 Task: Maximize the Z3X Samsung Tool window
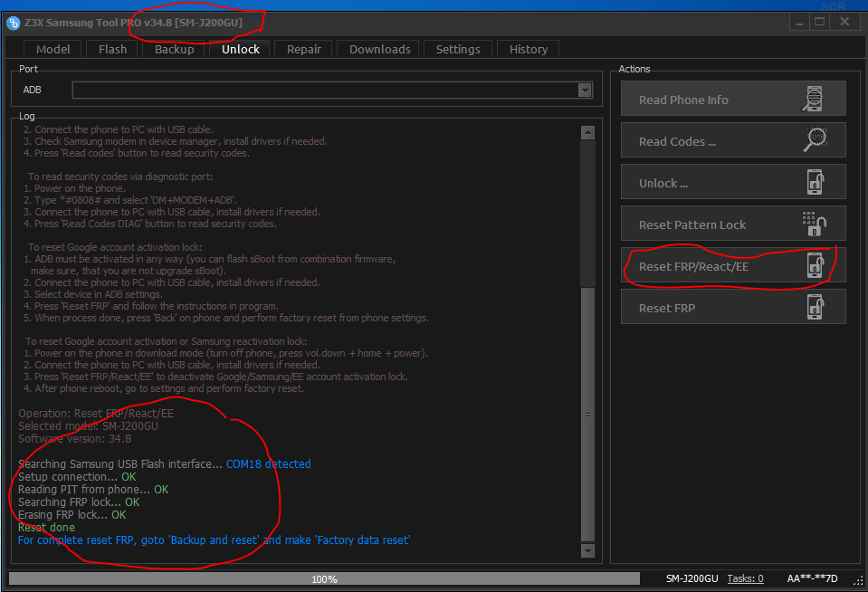(820, 22)
